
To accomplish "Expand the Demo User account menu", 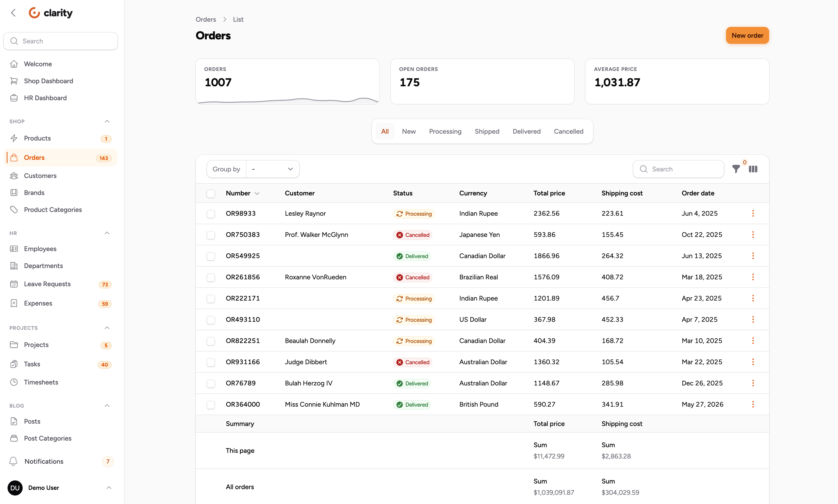I will (109, 488).
